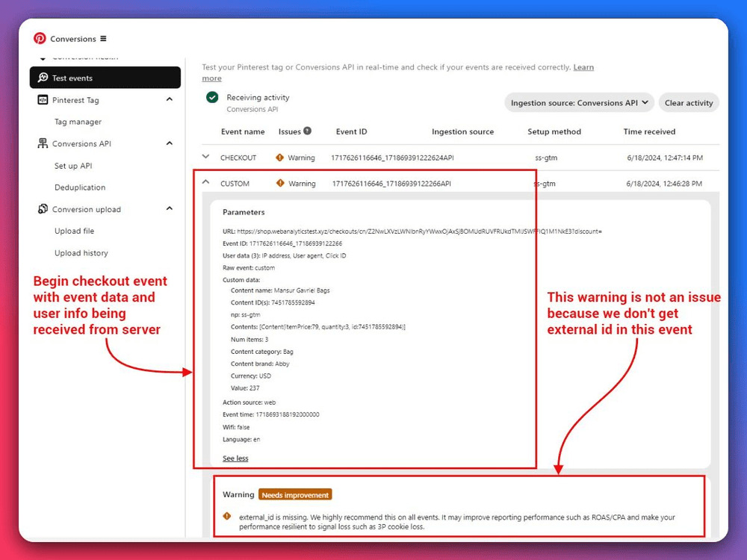
Task: Click the Conversions page title
Action: coord(73,39)
